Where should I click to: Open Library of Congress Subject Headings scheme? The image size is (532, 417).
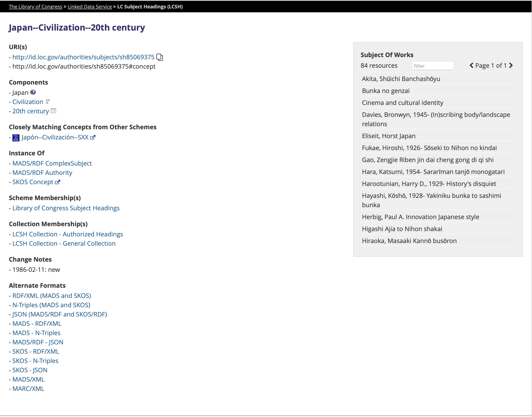click(x=66, y=208)
